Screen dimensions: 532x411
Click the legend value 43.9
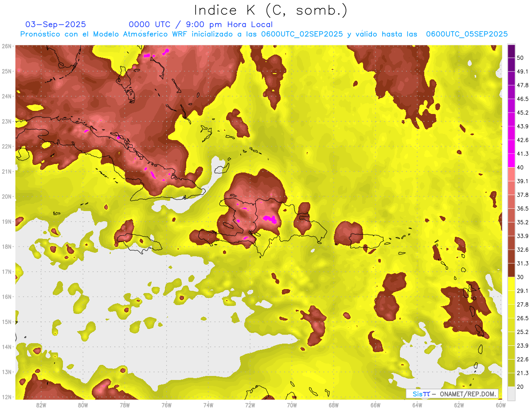tap(523, 126)
